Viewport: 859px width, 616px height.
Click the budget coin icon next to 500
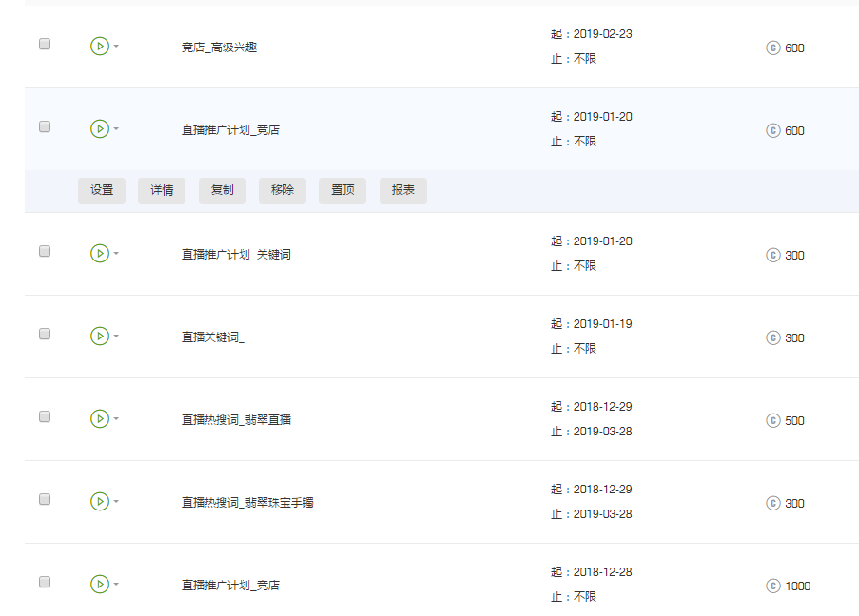coord(773,420)
